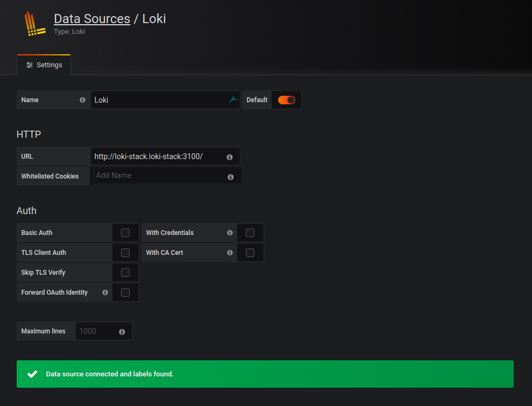Go to Data Sources breadcrumb link
Image resolution: width=532 pixels, height=406 pixels.
pyautogui.click(x=92, y=19)
